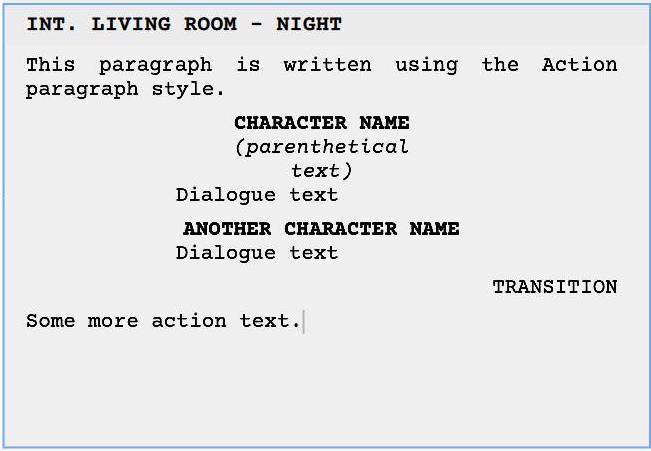Click the italic 'text)' line
The height and width of the screenshot is (451, 651).
point(321,171)
